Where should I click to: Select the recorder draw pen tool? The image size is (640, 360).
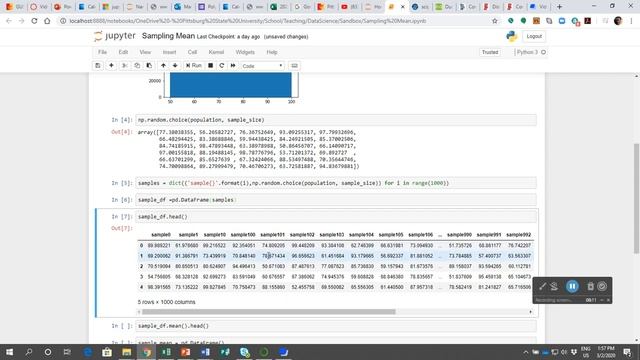tap(542, 287)
